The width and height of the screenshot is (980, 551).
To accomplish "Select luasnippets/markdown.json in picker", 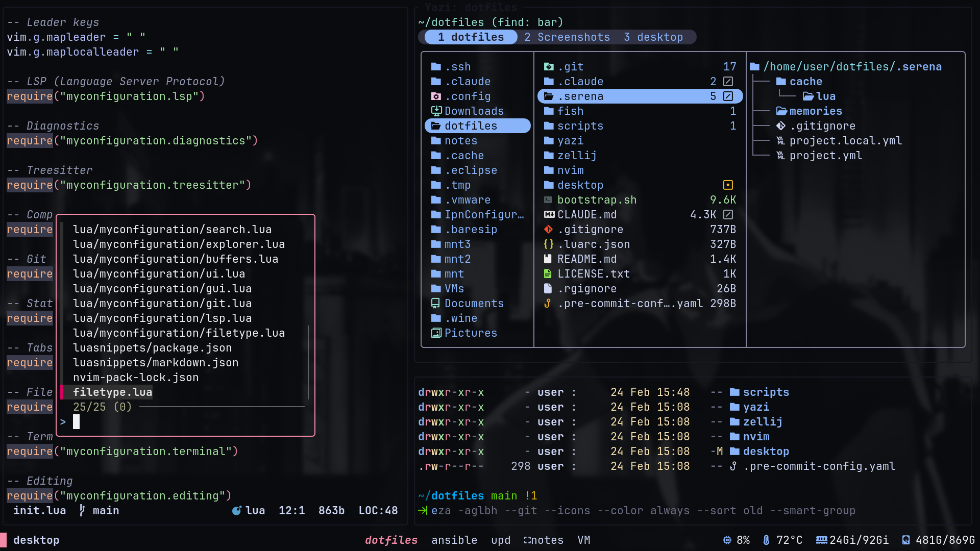I will point(156,363).
